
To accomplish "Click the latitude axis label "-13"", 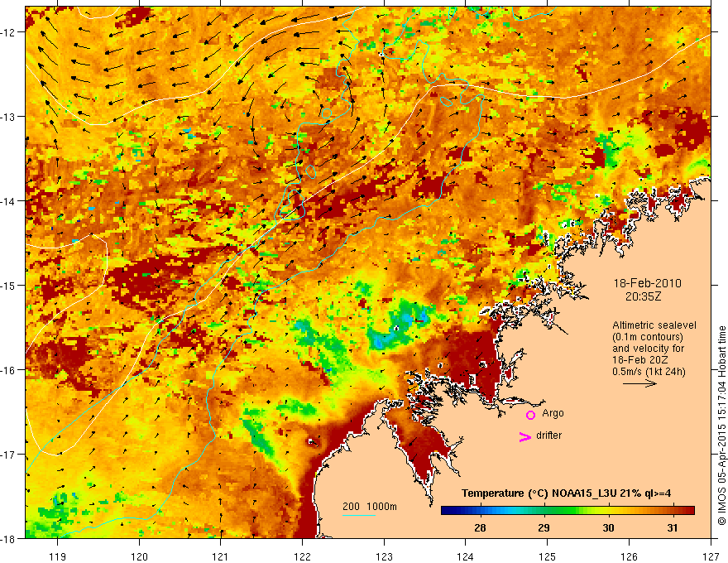I will [7, 117].
